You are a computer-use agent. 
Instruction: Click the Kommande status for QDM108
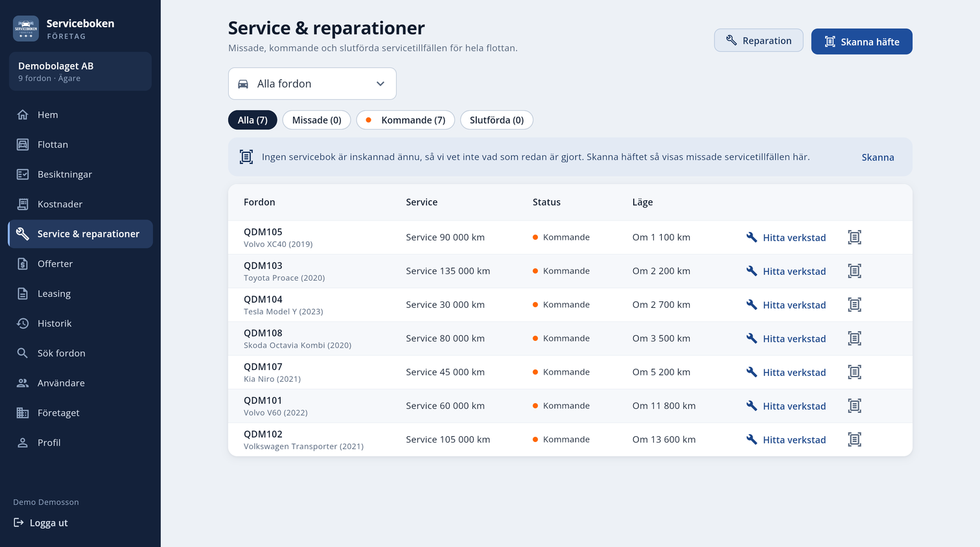561,338
